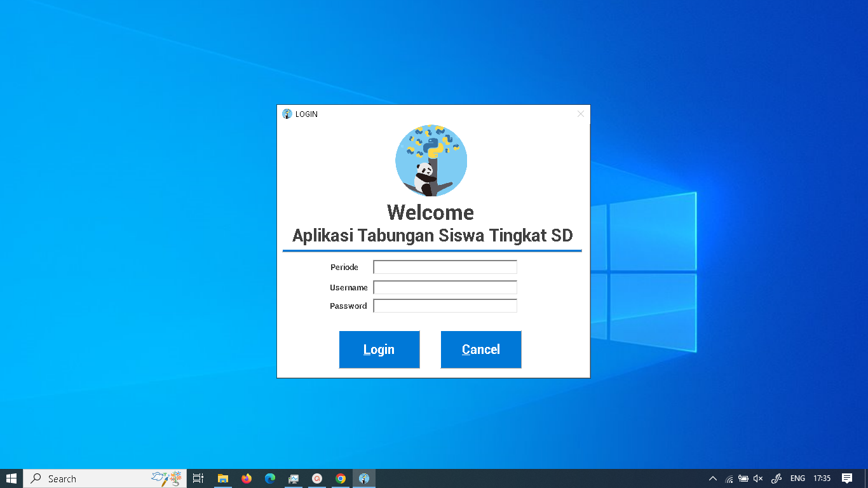
Task: View battery status in the system tray
Action: point(742,478)
